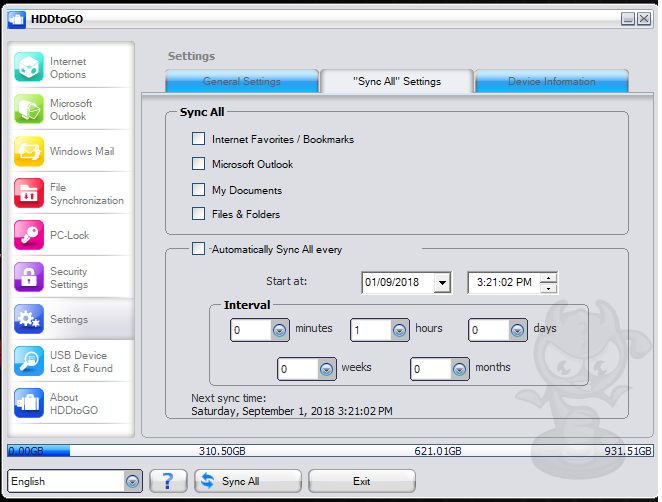Open Windows Mail sidebar entry

pos(82,151)
